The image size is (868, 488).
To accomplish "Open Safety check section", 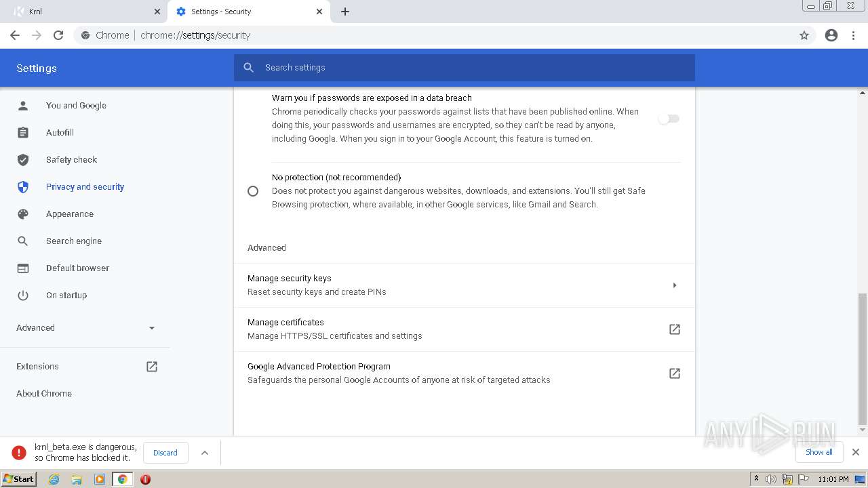I will [x=71, y=160].
